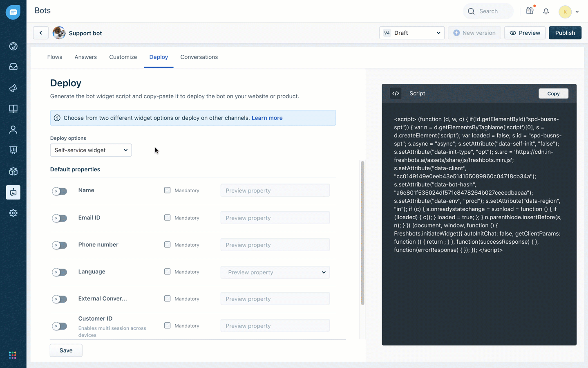
Task: Open the reports chart icon in sidebar
Action: (x=13, y=150)
